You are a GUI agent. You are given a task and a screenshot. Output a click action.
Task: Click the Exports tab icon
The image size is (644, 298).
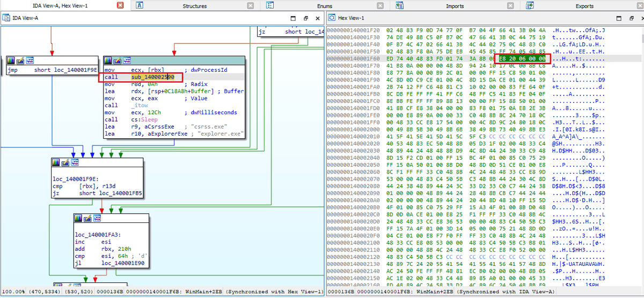[530, 6]
